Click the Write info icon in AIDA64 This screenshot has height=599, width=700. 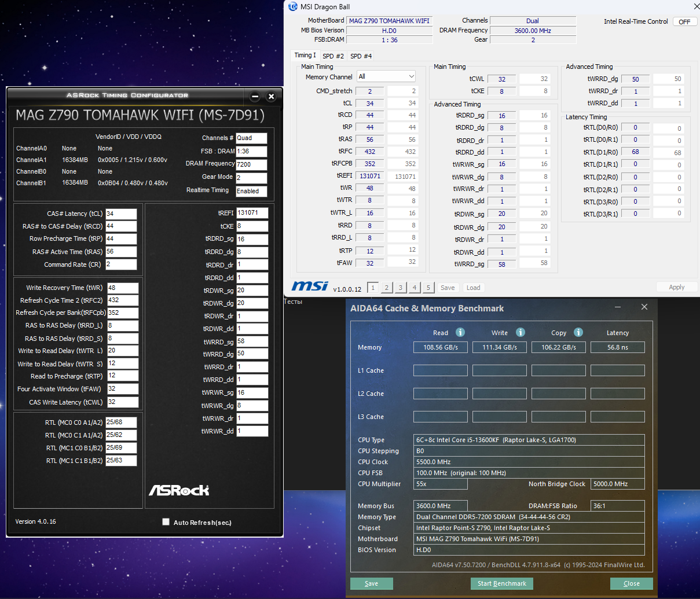(x=521, y=332)
